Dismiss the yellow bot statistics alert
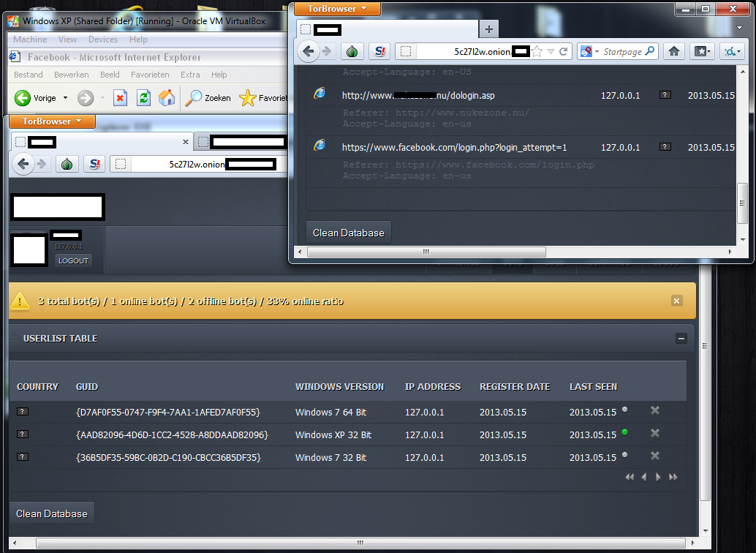Screen dimensions: 756x553 coord(676,301)
